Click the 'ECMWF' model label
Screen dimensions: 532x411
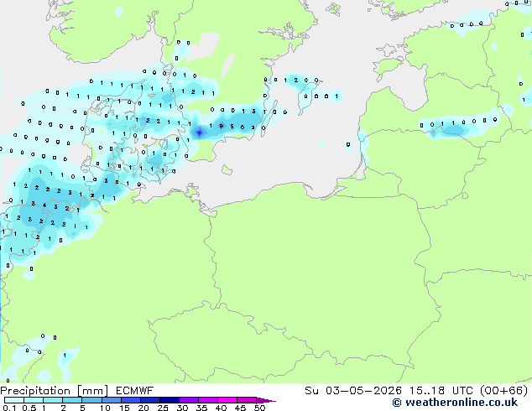pyautogui.click(x=134, y=391)
